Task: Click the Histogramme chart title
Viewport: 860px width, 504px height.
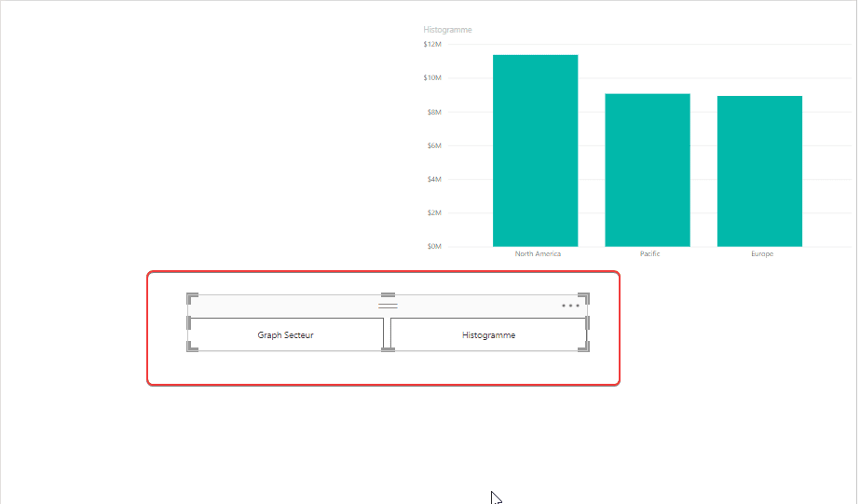Action: coord(447,30)
